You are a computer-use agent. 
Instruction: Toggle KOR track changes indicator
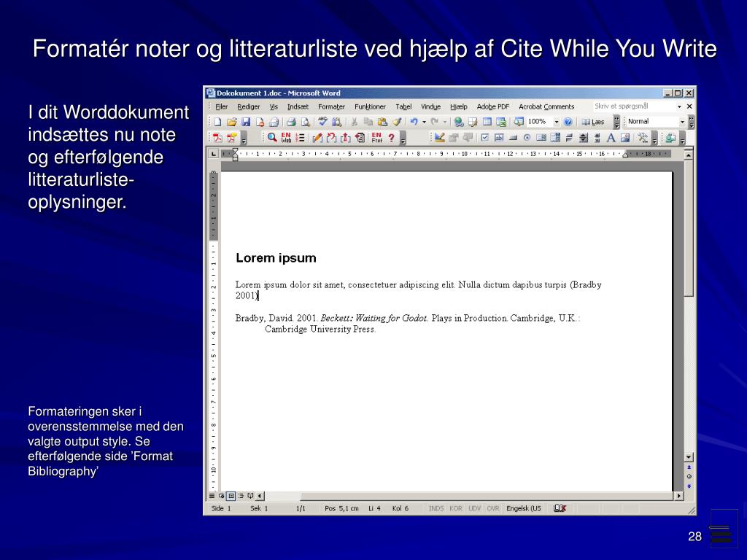coord(456,508)
